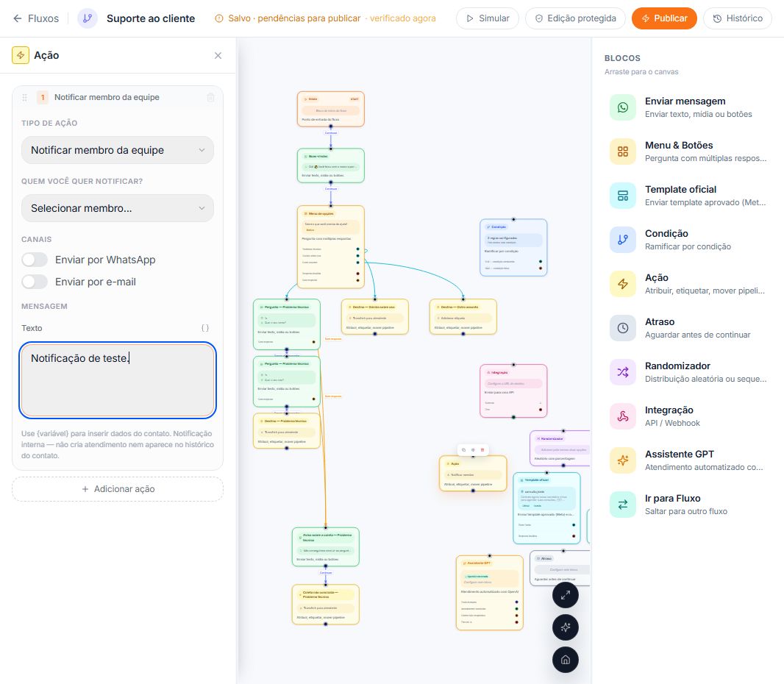
Task: Toggle fullscreen canvas with expand arrows button
Action: [566, 596]
